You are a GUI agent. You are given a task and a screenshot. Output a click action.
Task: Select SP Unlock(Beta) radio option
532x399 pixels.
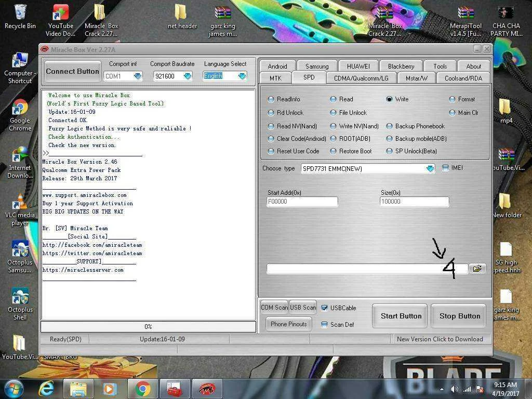point(389,151)
